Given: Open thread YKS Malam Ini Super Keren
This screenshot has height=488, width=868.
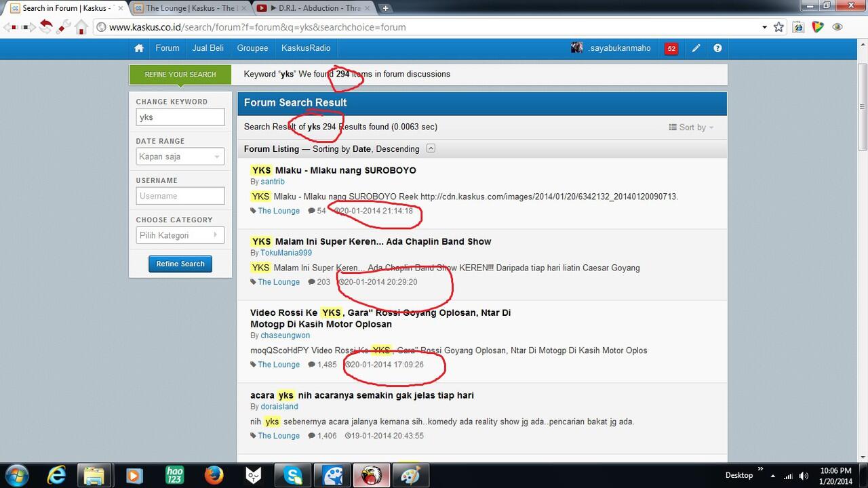Looking at the screenshot, I should 371,241.
